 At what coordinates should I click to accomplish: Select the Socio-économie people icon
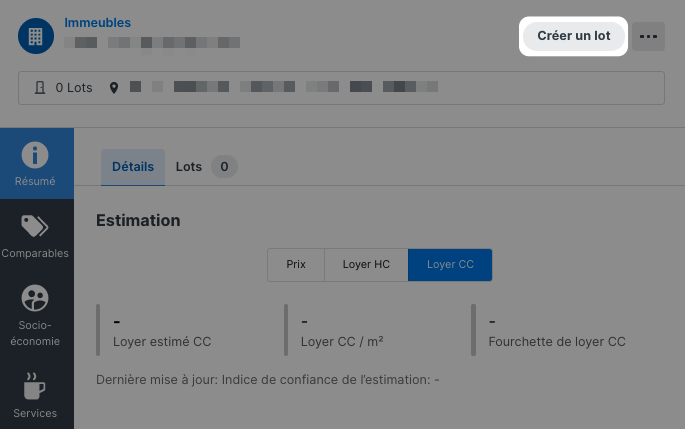(x=35, y=298)
